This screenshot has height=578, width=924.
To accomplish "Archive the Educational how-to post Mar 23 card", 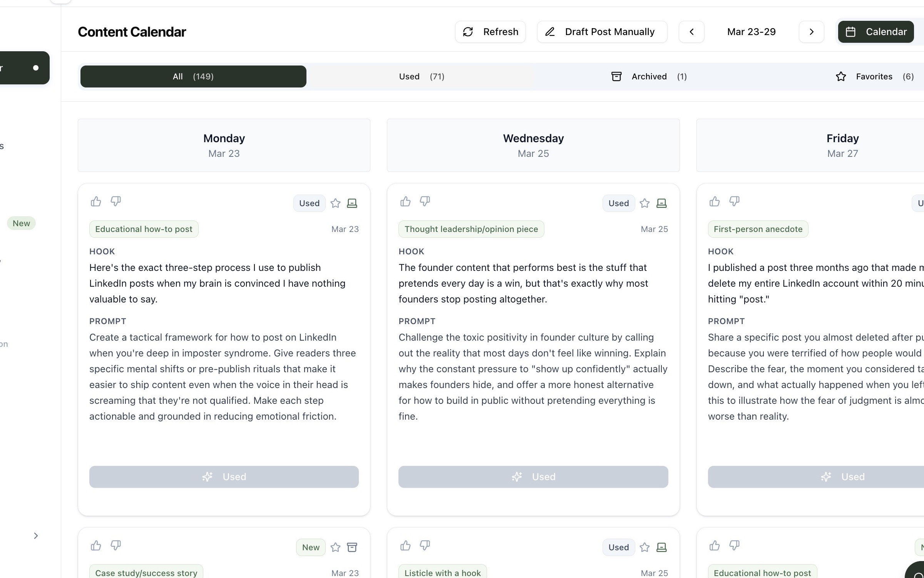I will click(352, 203).
